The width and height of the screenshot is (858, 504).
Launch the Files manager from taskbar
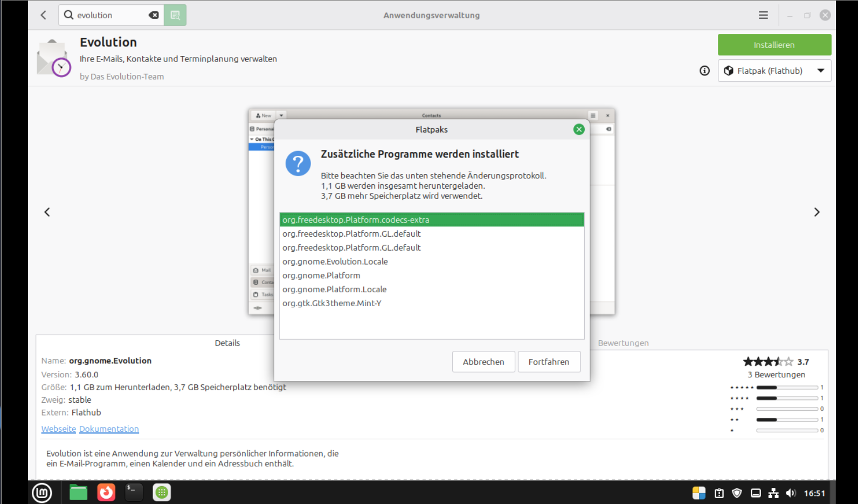pyautogui.click(x=78, y=492)
